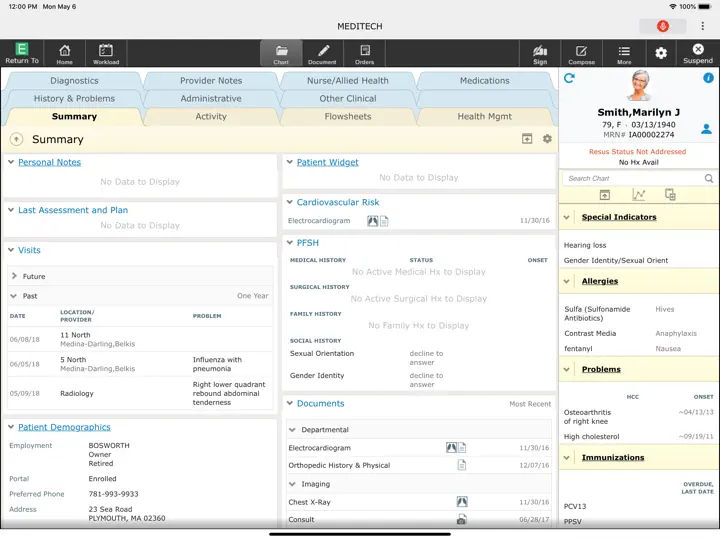Open the Workload calendar icon
The width and height of the screenshot is (720, 540).
[x=106, y=54]
